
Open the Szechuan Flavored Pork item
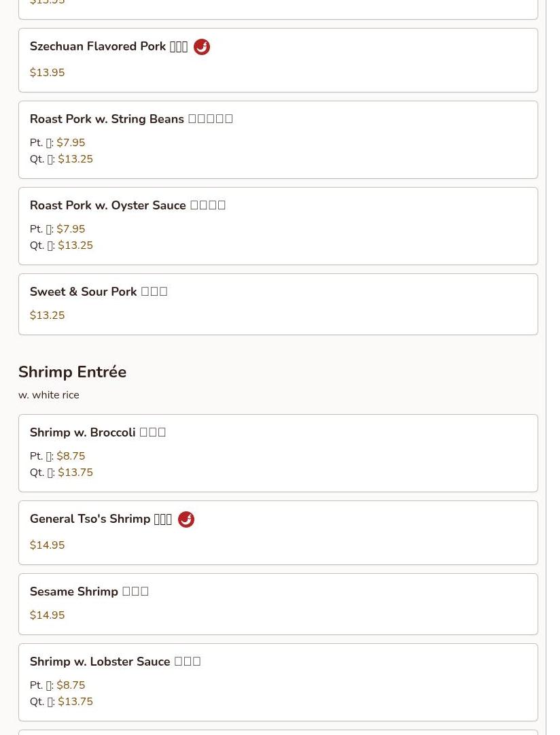pyautogui.click(x=278, y=60)
